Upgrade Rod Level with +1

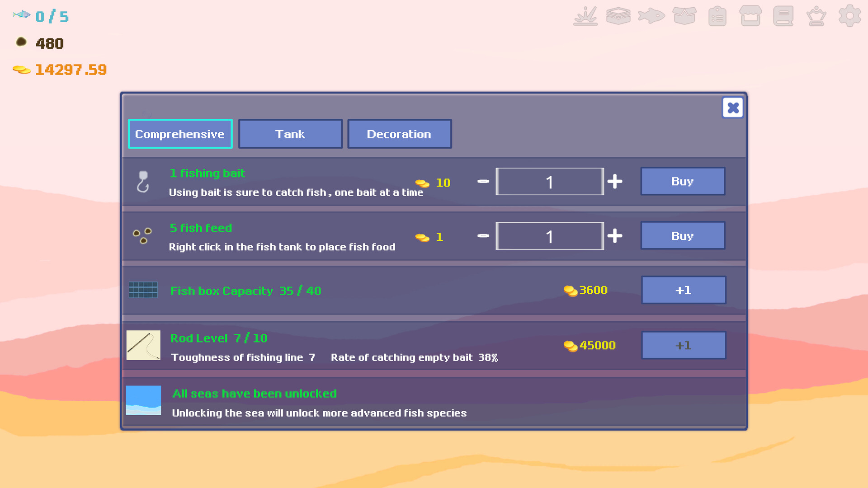[x=683, y=345]
